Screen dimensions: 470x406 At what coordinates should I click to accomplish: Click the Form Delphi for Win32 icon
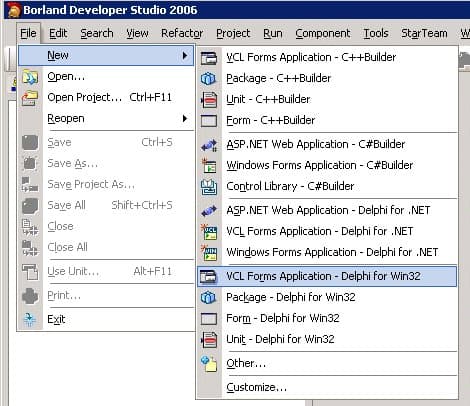[209, 319]
